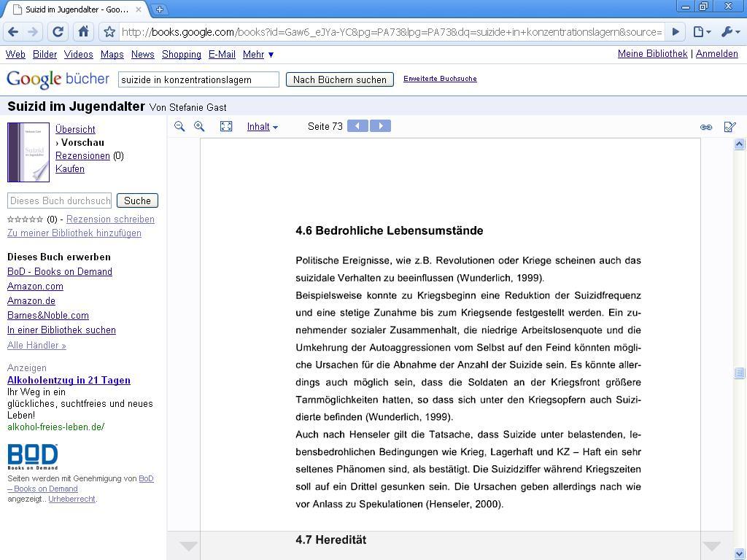
Task: Open the BoD - Books on Demand link
Action: point(60,271)
